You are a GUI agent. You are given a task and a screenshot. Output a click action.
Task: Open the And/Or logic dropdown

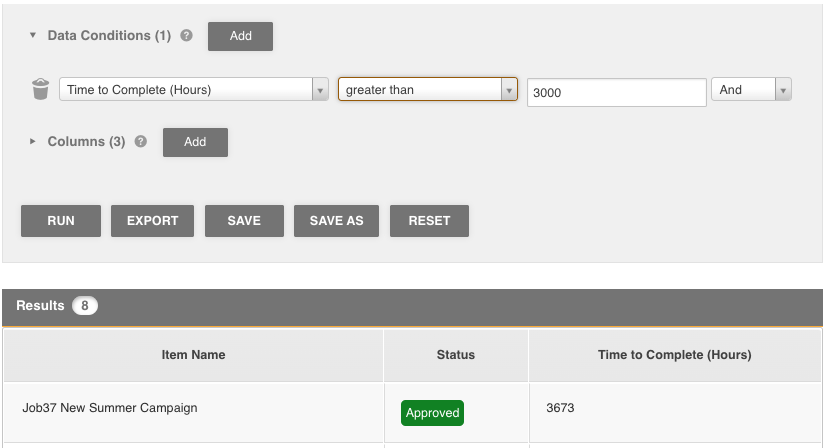pyautogui.click(x=751, y=90)
